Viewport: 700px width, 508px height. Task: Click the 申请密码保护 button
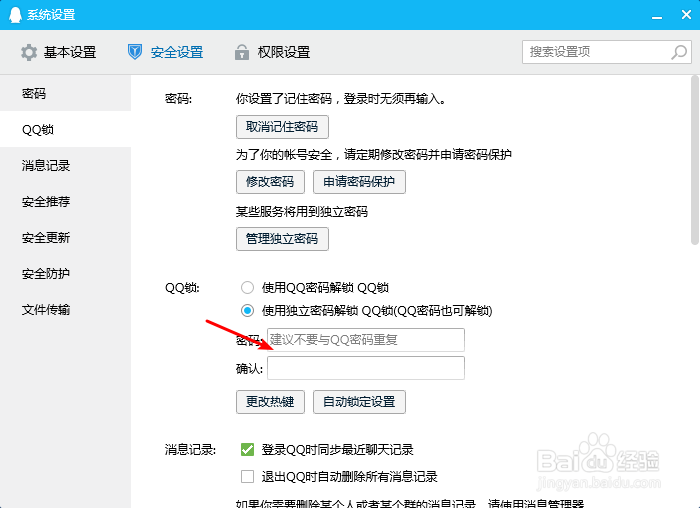(359, 182)
